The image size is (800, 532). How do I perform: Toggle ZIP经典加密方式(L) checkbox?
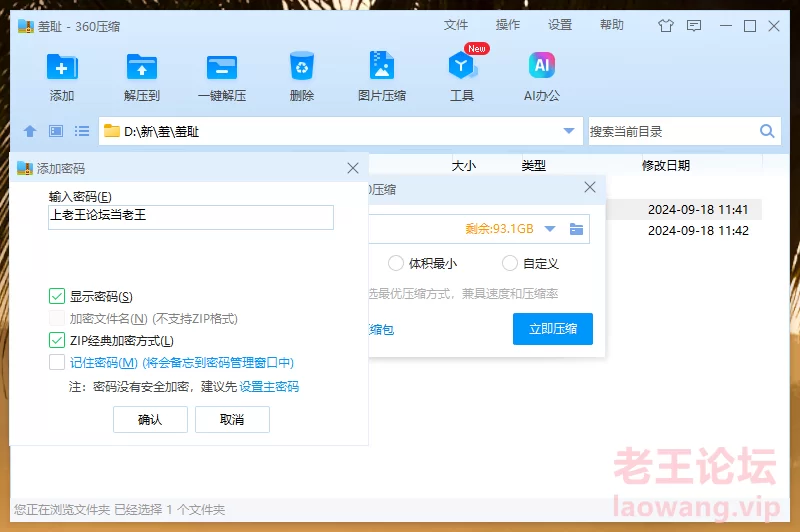click(x=57, y=340)
